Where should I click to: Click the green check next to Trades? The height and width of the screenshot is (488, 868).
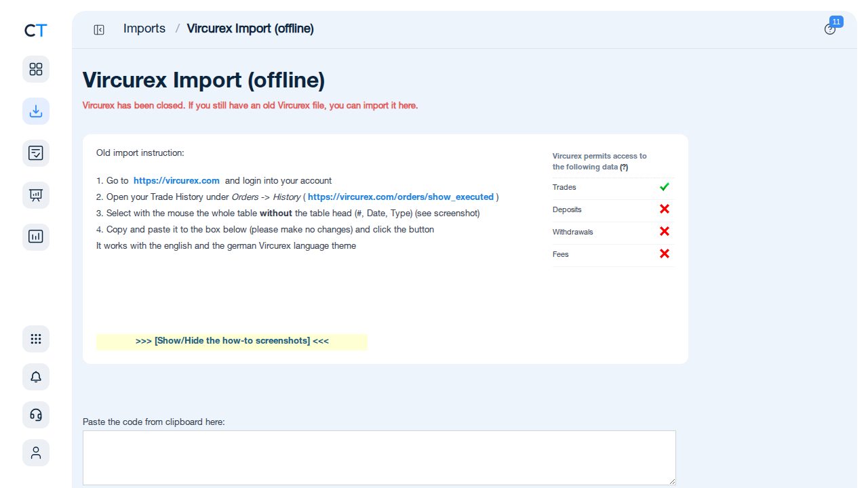(665, 187)
